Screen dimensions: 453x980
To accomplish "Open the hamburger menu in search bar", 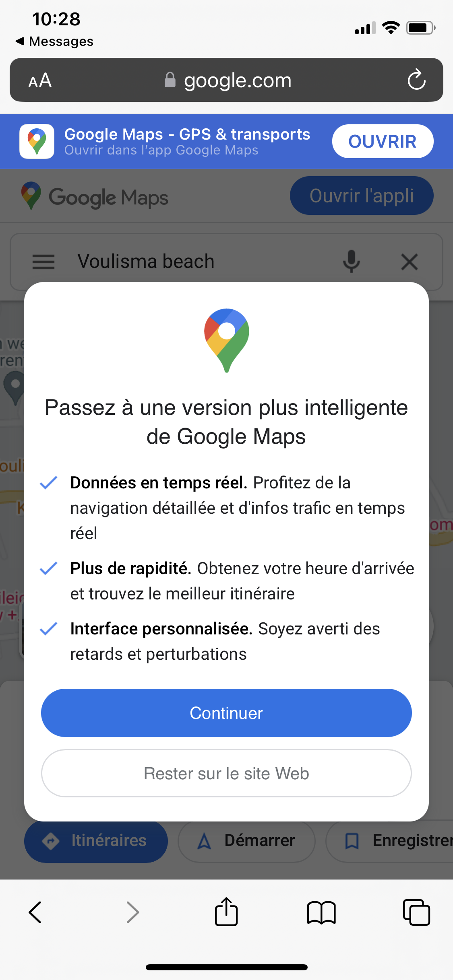I will [43, 262].
